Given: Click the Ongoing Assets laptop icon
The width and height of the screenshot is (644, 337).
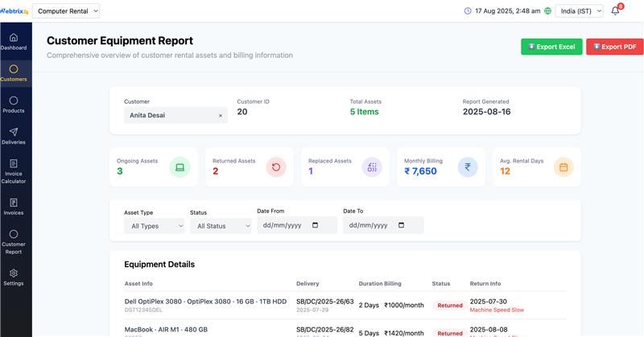Looking at the screenshot, I should [180, 167].
